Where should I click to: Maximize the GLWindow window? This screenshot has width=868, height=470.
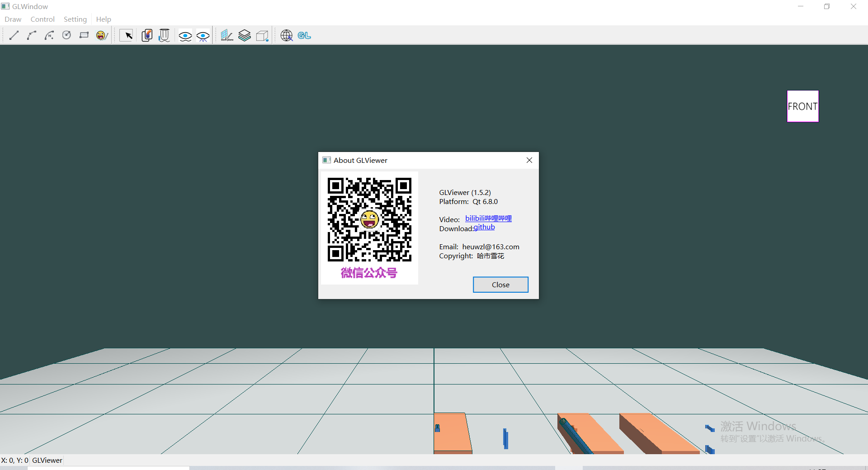[827, 6]
